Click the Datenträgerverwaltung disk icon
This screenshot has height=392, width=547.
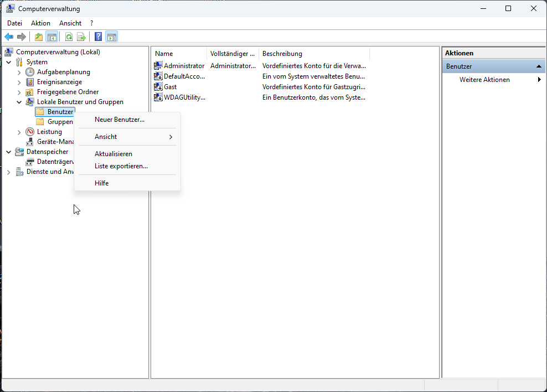click(30, 162)
